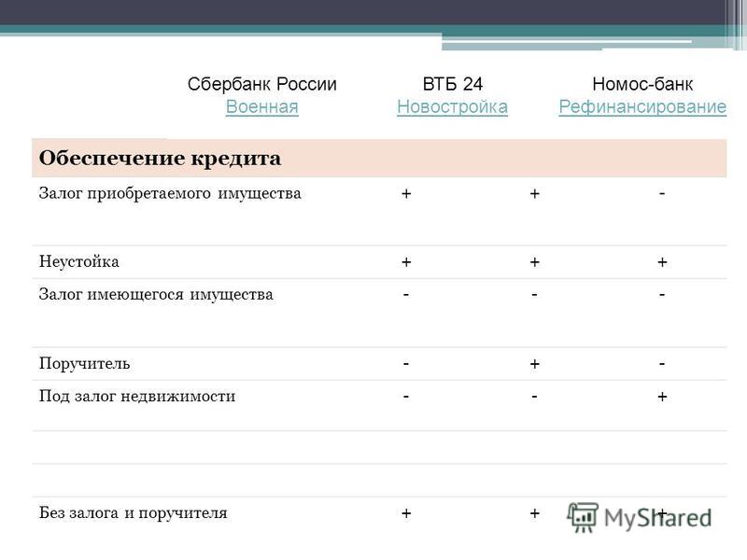Image resolution: width=747 pixels, height=560 pixels.
Task: Select the Поручитель row label
Action: [84, 364]
